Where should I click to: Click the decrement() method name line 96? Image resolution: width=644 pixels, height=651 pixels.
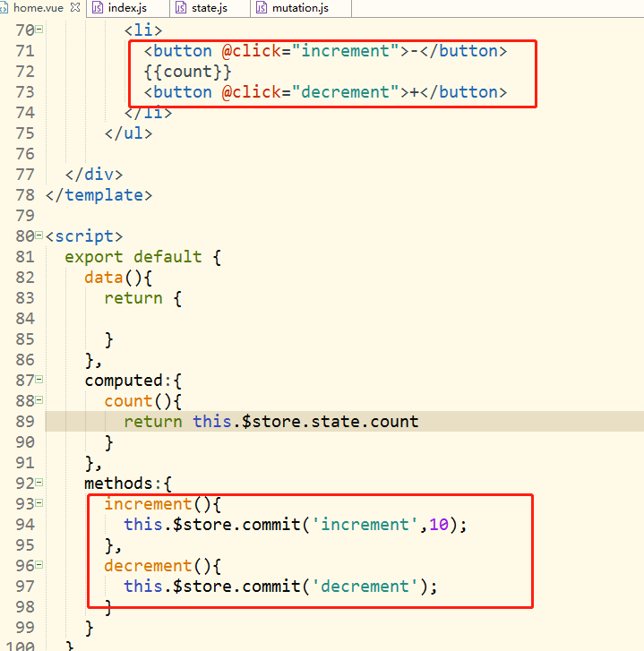148,566
